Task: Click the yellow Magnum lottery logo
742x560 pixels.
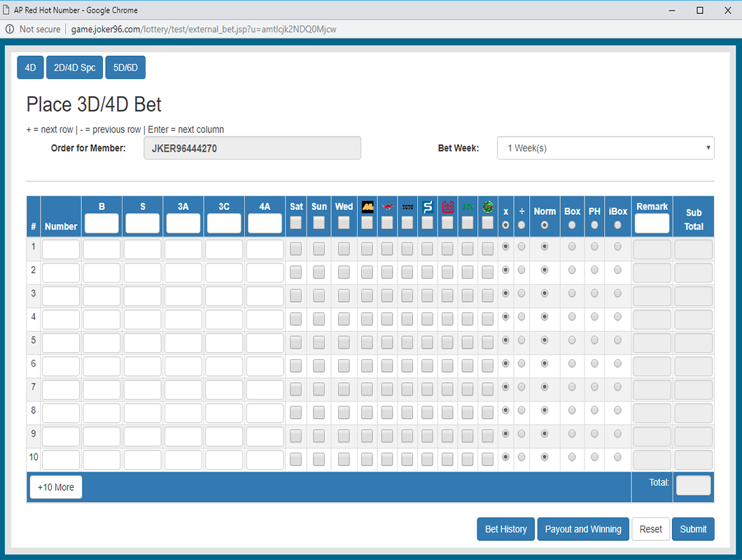Action: (x=367, y=207)
